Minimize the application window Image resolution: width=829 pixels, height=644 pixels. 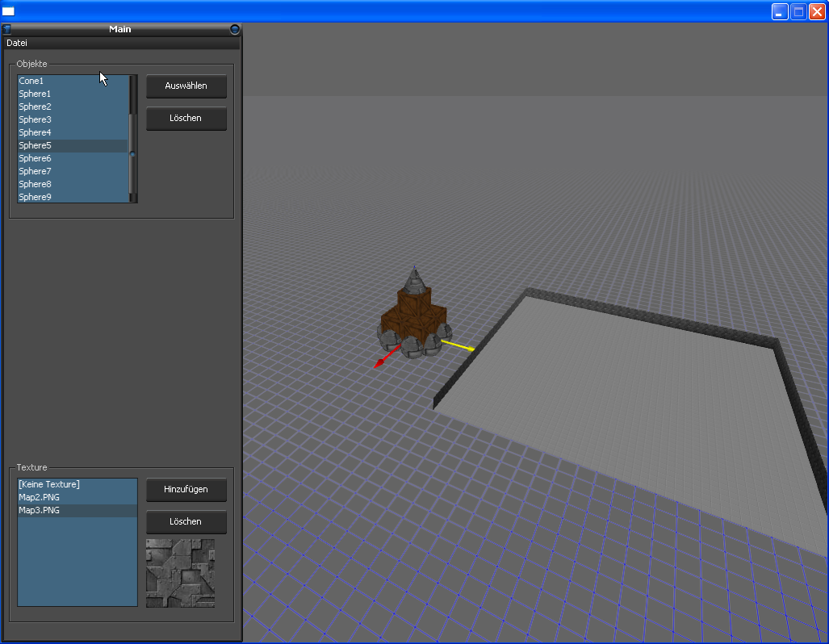point(780,11)
